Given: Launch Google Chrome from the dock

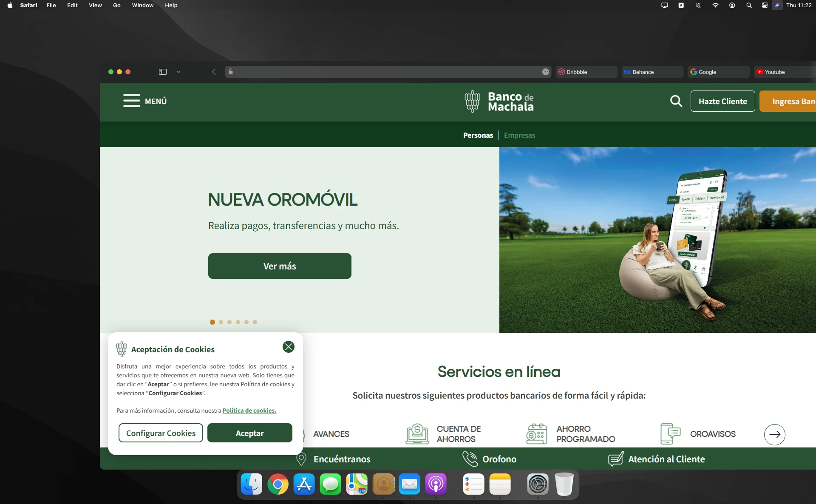Looking at the screenshot, I should pyautogui.click(x=278, y=484).
